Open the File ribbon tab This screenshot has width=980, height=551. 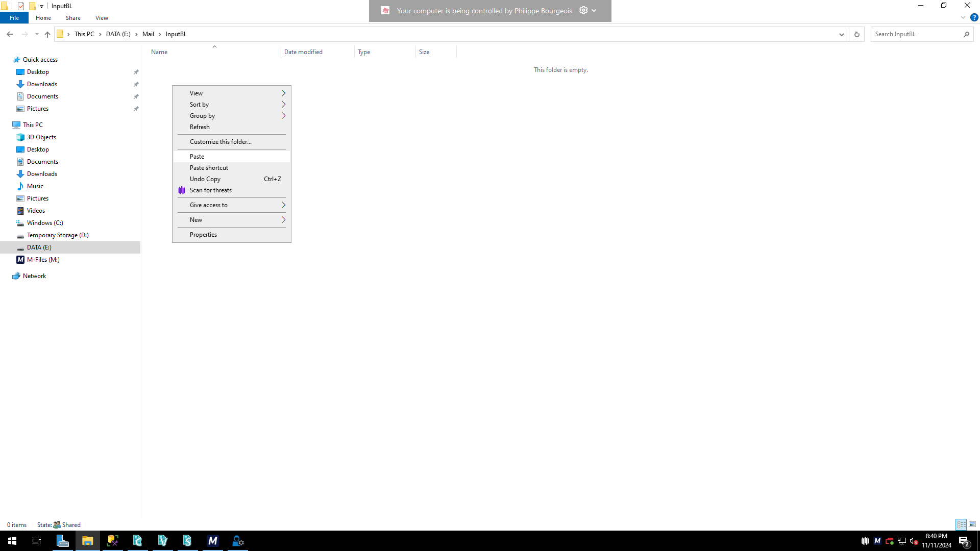(x=14, y=18)
